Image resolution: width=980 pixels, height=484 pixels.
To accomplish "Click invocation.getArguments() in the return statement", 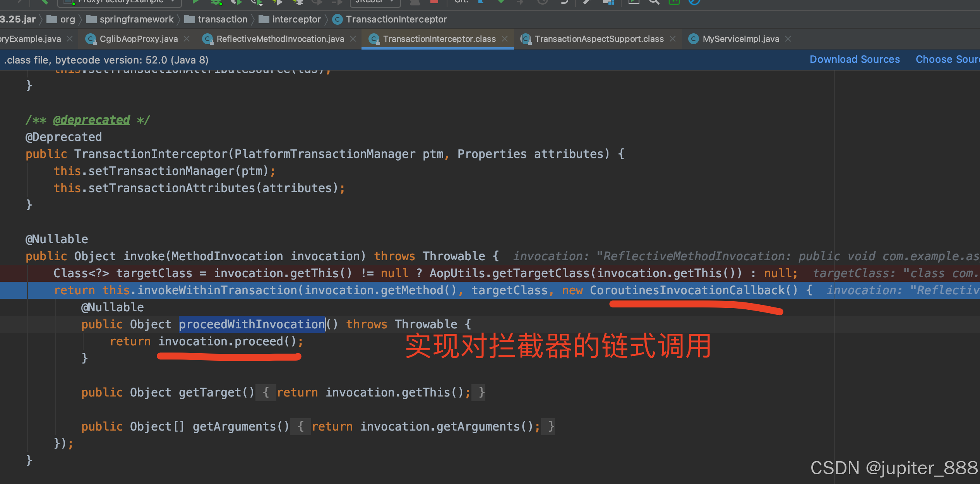I will tap(447, 427).
